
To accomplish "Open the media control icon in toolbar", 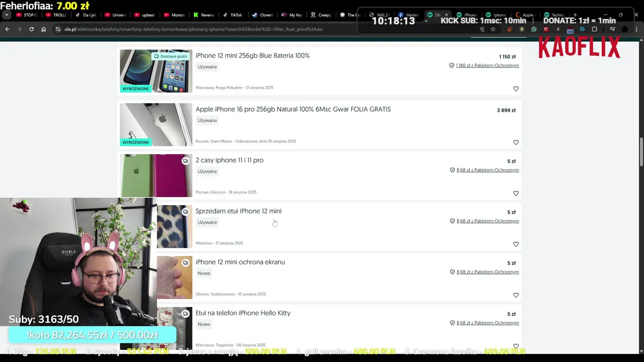I will click(612, 29).
